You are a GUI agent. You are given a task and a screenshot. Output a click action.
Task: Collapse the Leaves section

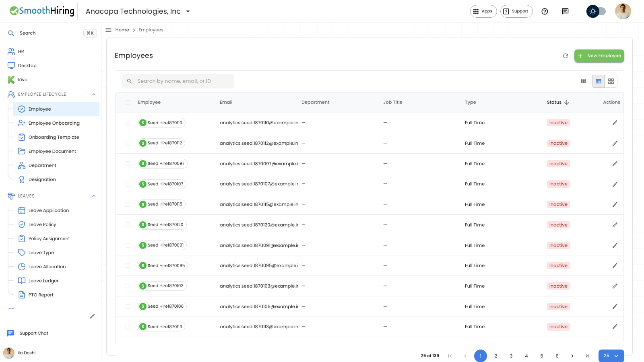pos(94,196)
